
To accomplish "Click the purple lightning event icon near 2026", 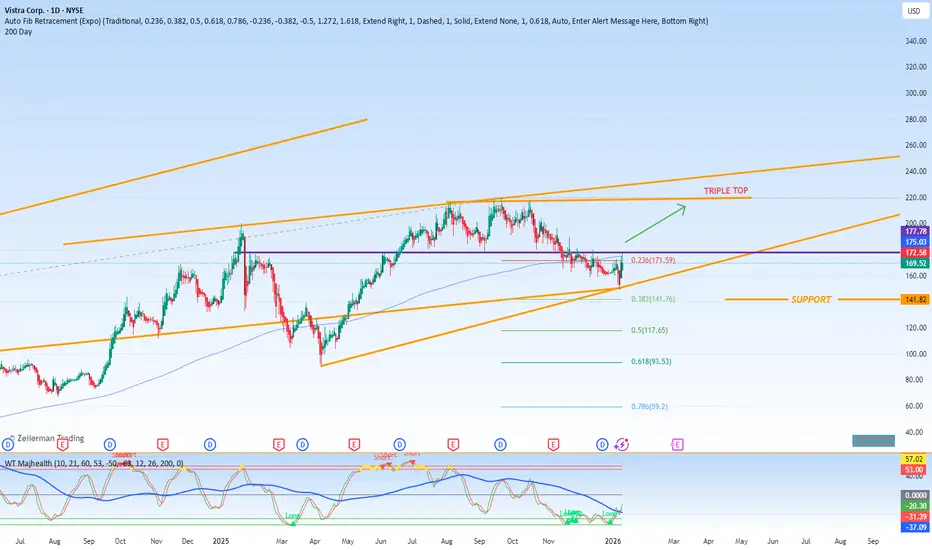I will [621, 444].
